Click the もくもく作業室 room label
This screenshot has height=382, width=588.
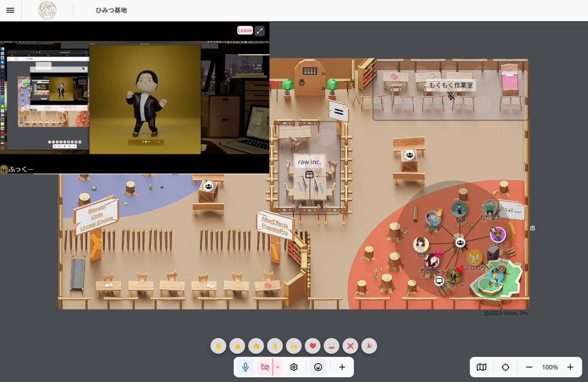[x=451, y=85]
